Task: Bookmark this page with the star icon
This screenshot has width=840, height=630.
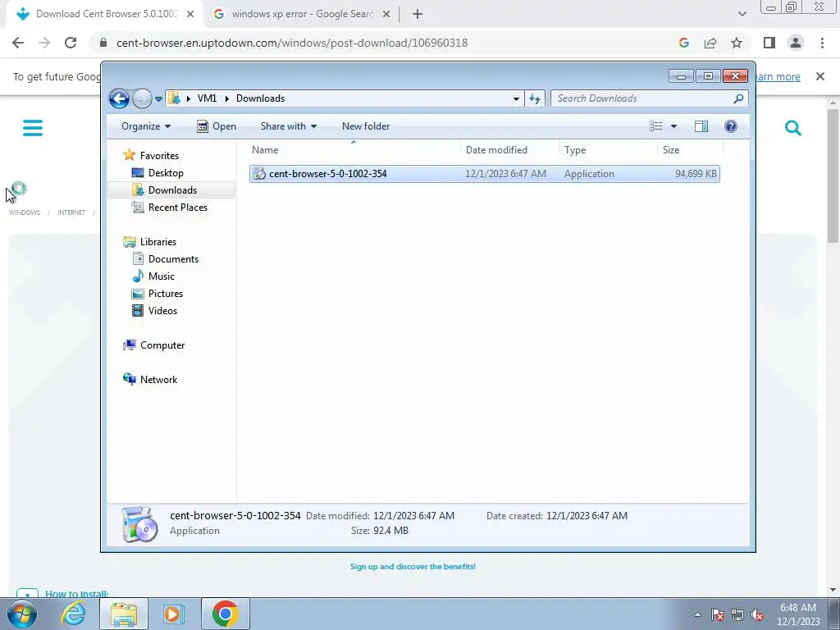Action: tap(737, 43)
